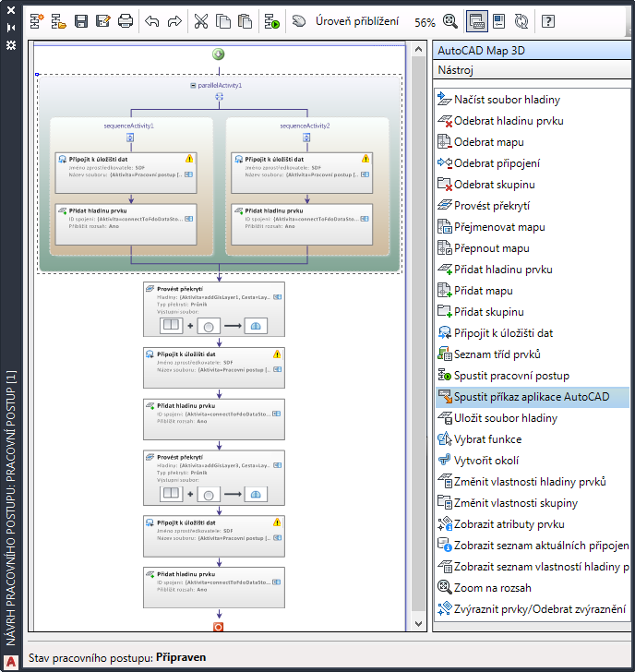The image size is (635, 672).
Task: Open an existing workflow file icon
Action: tap(59, 21)
